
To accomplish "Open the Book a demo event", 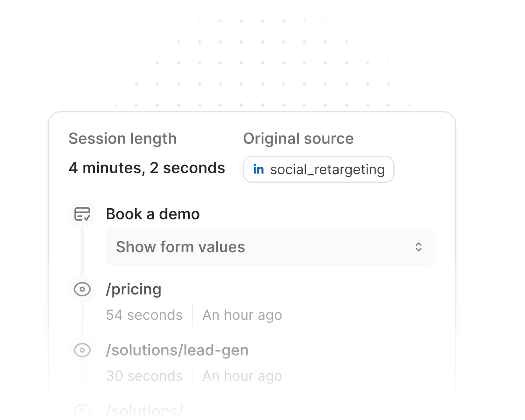I will click(x=153, y=214).
